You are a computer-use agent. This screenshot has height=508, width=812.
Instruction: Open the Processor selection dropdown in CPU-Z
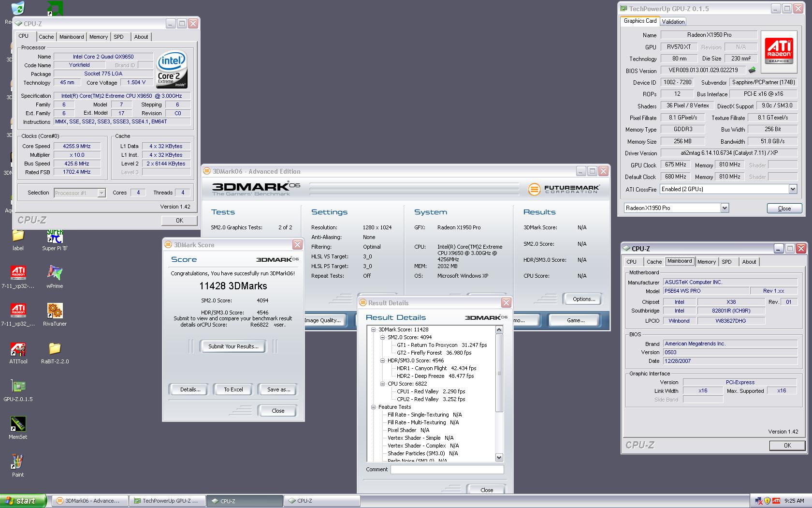101,193
